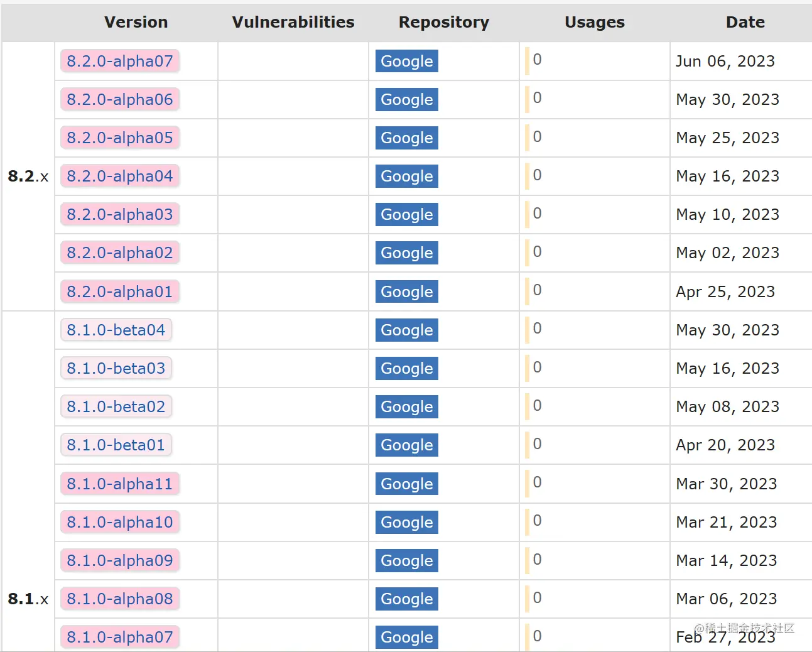Viewport: 812px width, 652px height.
Task: Open version 8.1.0-alpha08 link
Action: (120, 599)
